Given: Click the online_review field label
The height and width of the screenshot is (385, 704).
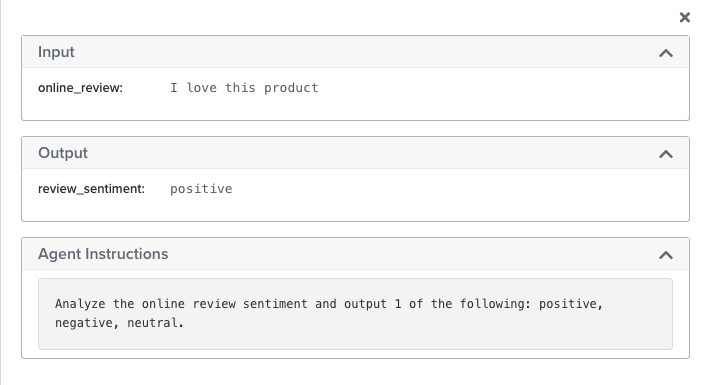Looking at the screenshot, I should point(80,88).
